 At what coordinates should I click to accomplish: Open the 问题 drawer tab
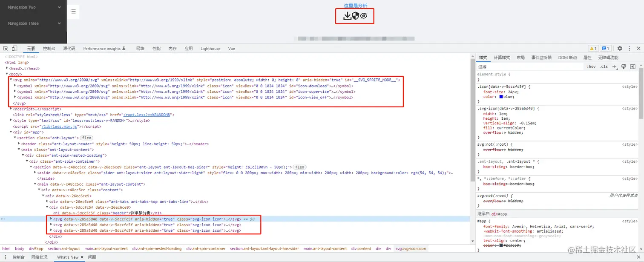pyautogui.click(x=92, y=257)
